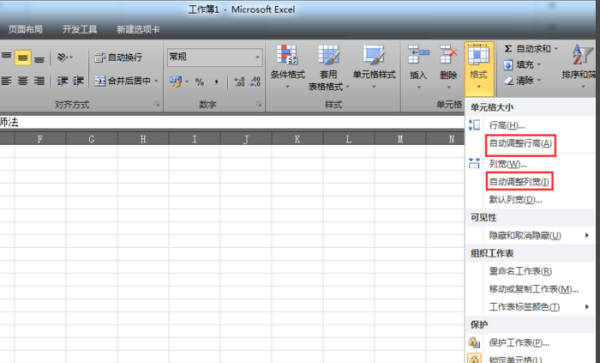Open 填充 fill menu
This screenshot has width=600, height=363.
pyautogui.click(x=522, y=65)
